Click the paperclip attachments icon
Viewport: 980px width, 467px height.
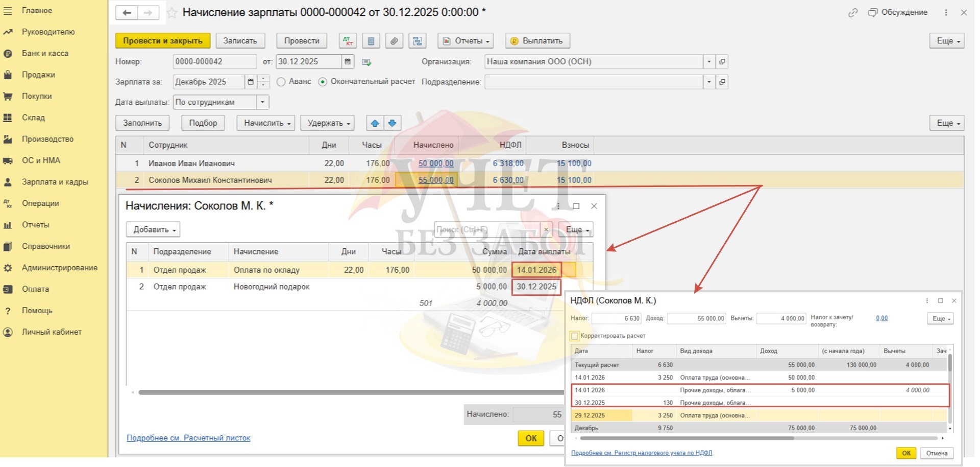coord(394,41)
